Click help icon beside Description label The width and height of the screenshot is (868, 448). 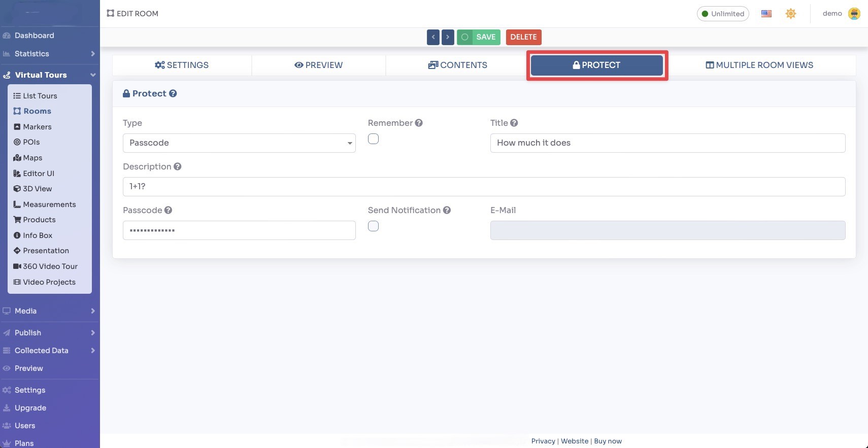click(x=177, y=166)
